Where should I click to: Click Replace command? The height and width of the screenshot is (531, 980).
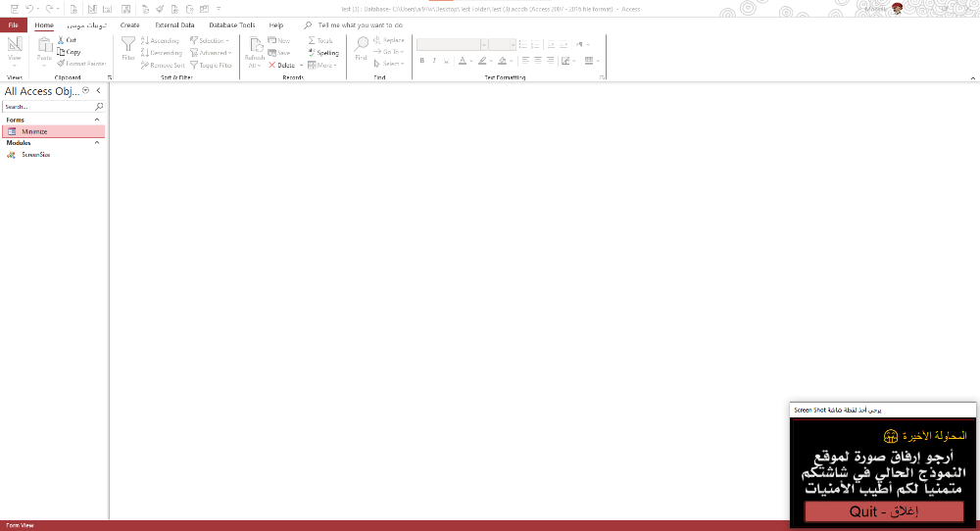click(389, 40)
